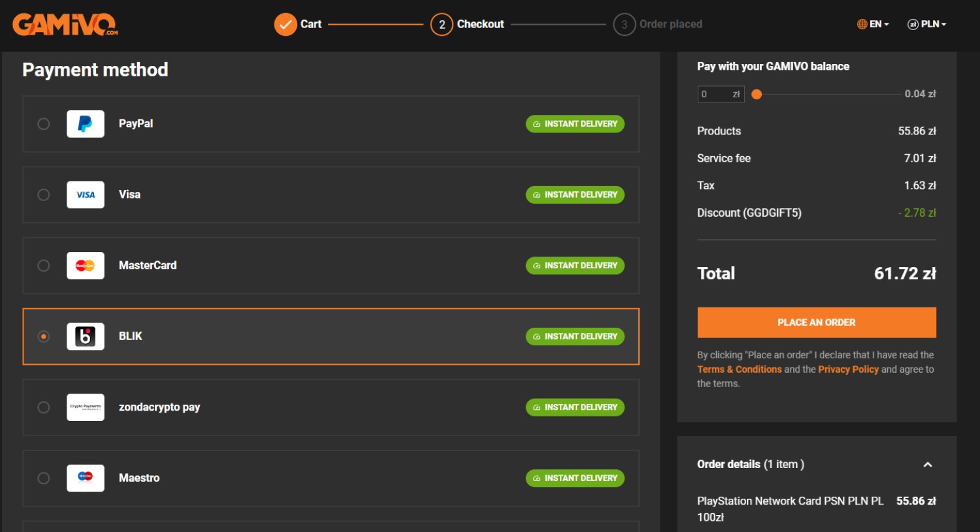Go back to the Cart step
The width and height of the screenshot is (980, 532).
pos(311,24)
